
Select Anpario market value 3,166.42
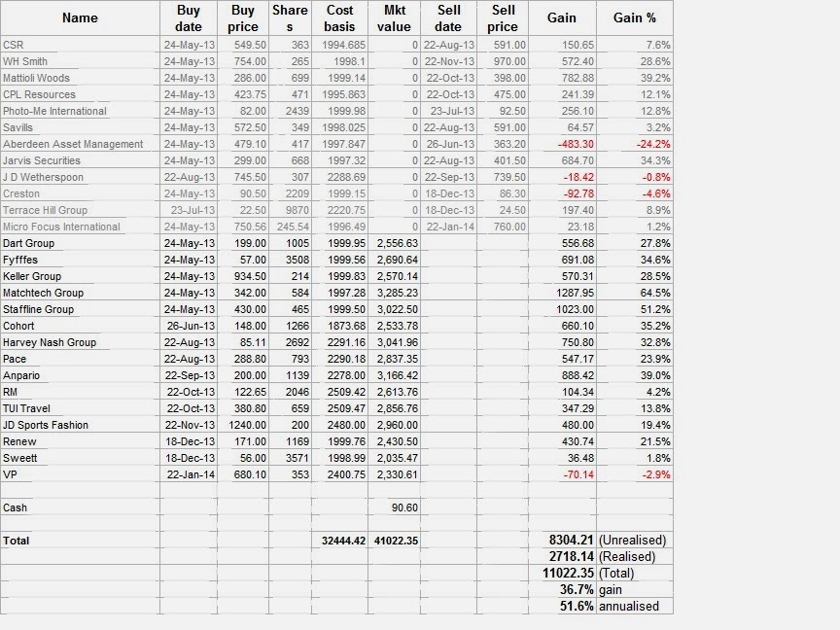point(397,375)
